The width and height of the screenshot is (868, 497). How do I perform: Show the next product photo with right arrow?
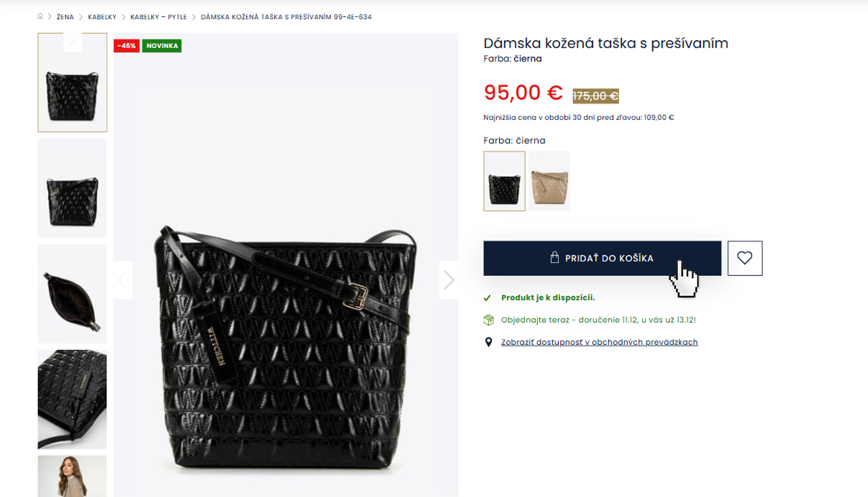(448, 279)
